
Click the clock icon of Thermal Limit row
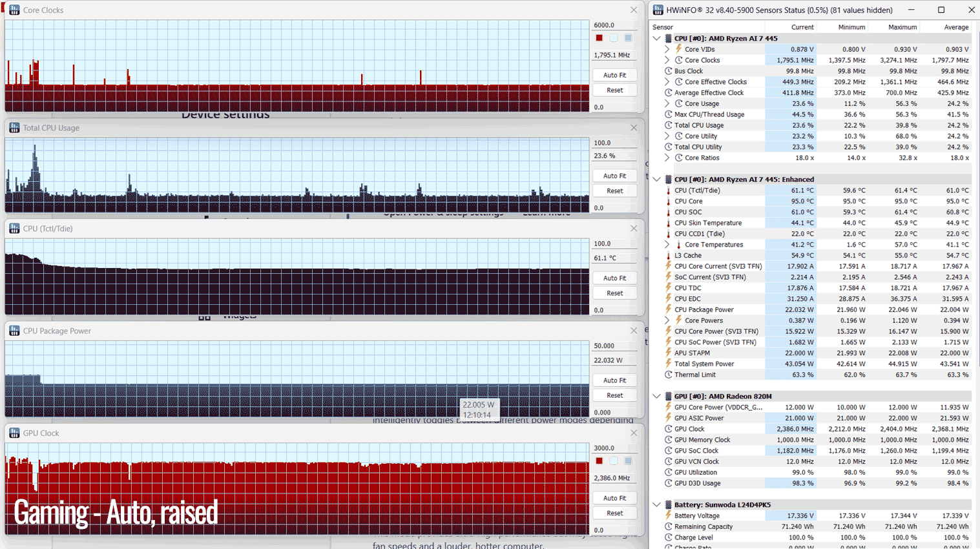point(669,375)
